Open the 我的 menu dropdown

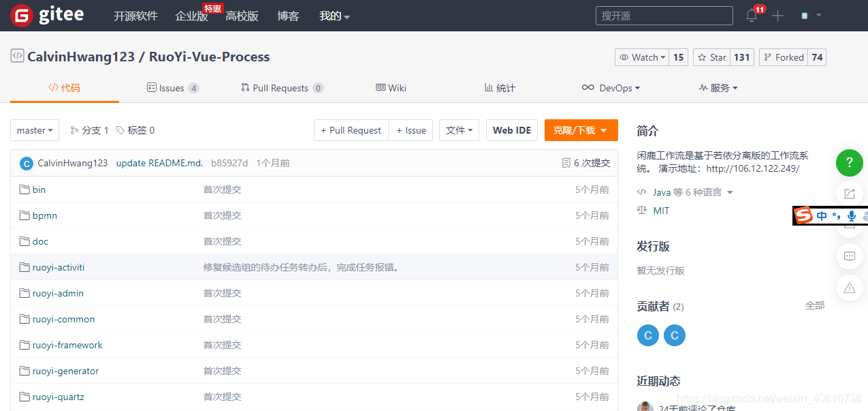coord(334,16)
